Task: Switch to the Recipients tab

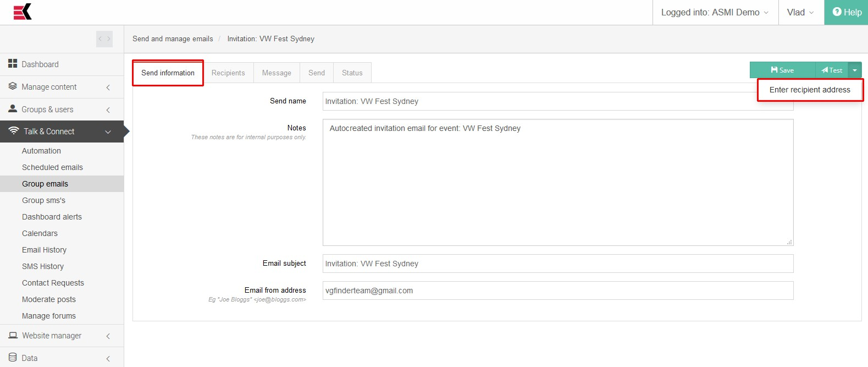Action: pyautogui.click(x=228, y=73)
